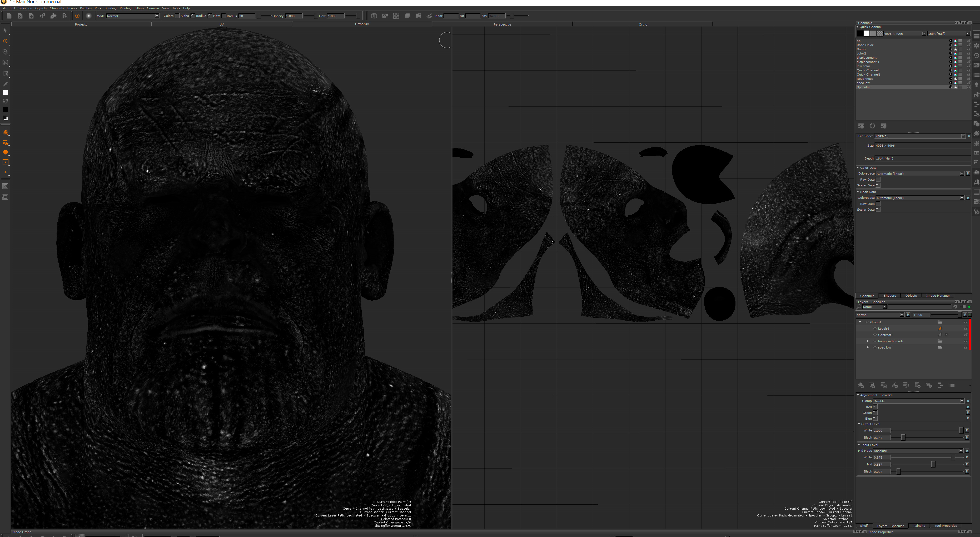Expand the 'bump with levels' group
Image resolution: width=980 pixels, height=537 pixels.
868,341
